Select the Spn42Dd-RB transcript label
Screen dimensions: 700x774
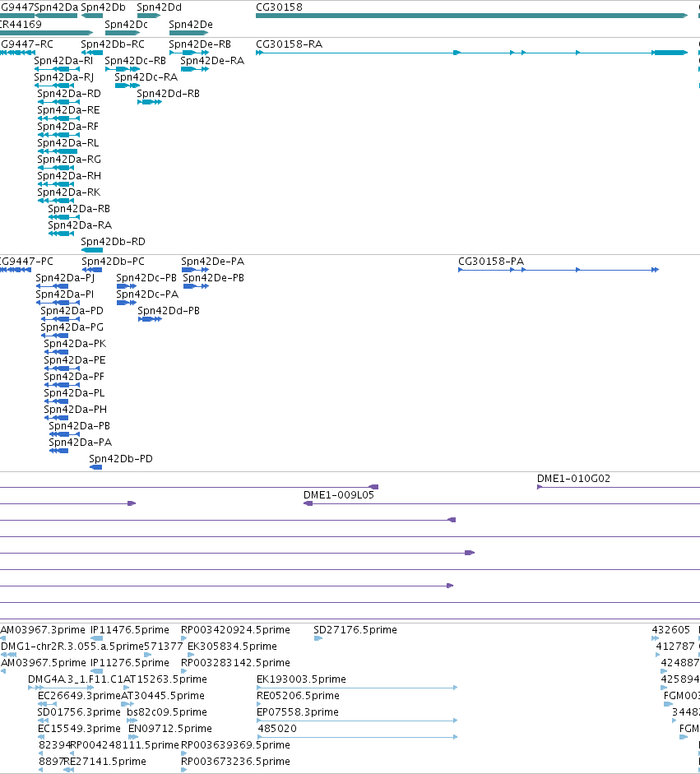[x=169, y=93]
